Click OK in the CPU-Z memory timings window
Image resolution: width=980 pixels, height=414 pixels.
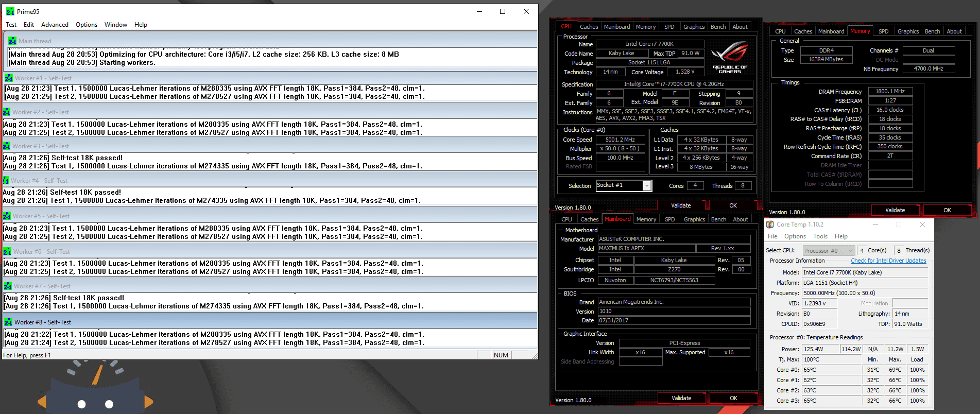click(x=947, y=210)
